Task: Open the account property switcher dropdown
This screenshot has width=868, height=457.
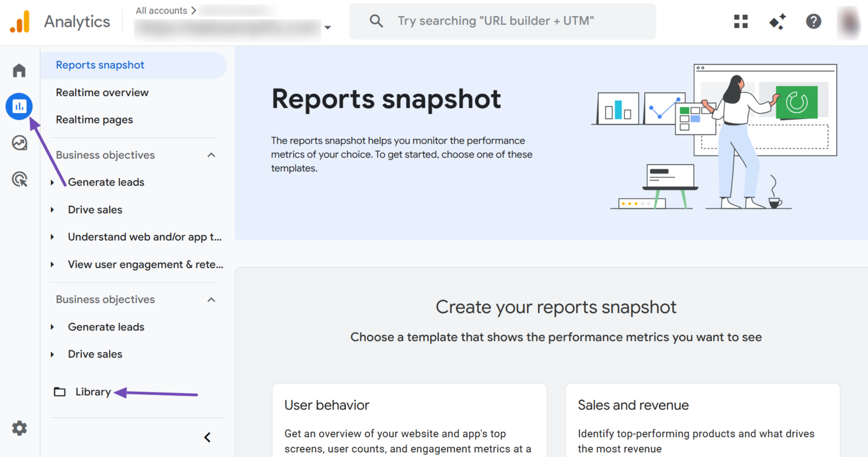Action: point(328,27)
